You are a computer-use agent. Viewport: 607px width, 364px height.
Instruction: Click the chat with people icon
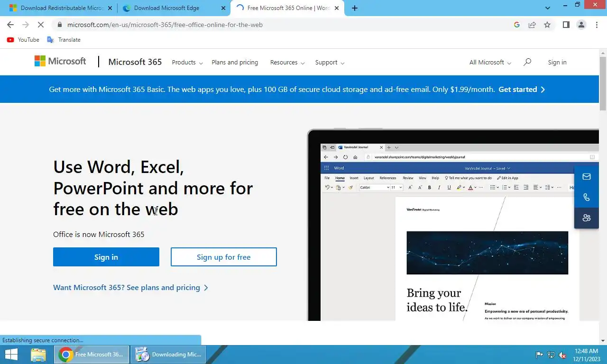(x=587, y=218)
